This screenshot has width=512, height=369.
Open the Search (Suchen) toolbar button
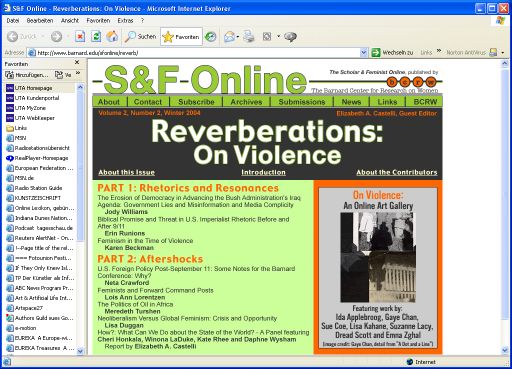[x=140, y=36]
